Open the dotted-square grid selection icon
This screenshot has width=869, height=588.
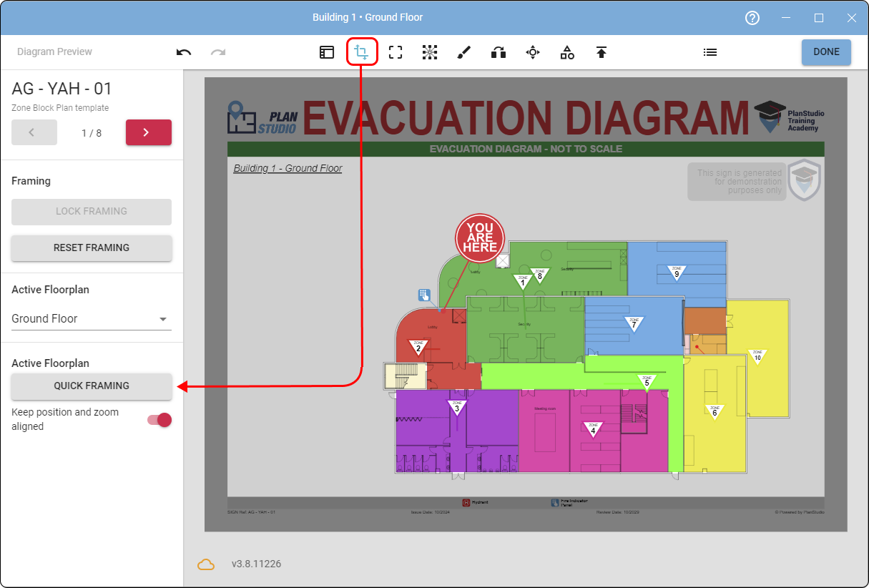point(430,52)
